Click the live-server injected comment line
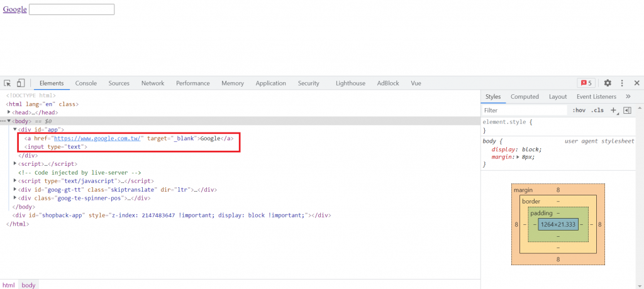644x289 pixels. (x=80, y=172)
